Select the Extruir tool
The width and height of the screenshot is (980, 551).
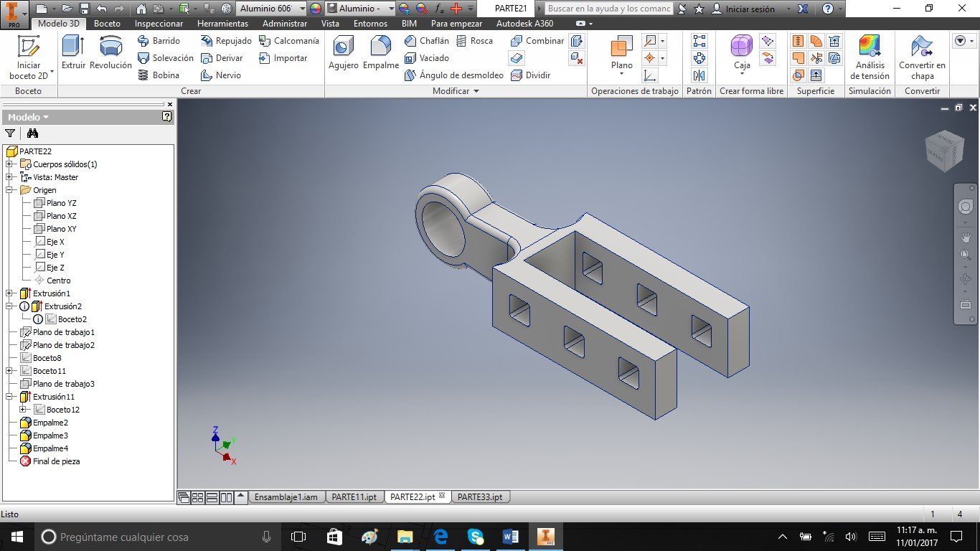tap(73, 52)
